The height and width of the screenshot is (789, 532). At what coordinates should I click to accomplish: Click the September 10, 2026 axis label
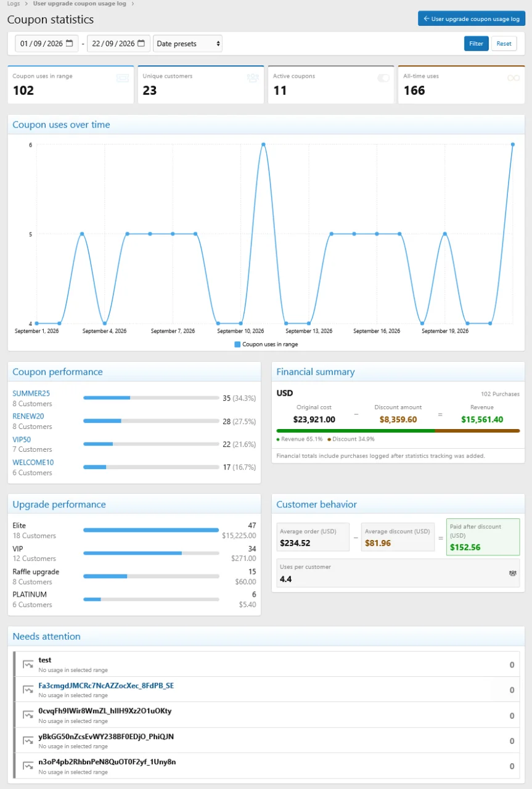[x=240, y=331]
